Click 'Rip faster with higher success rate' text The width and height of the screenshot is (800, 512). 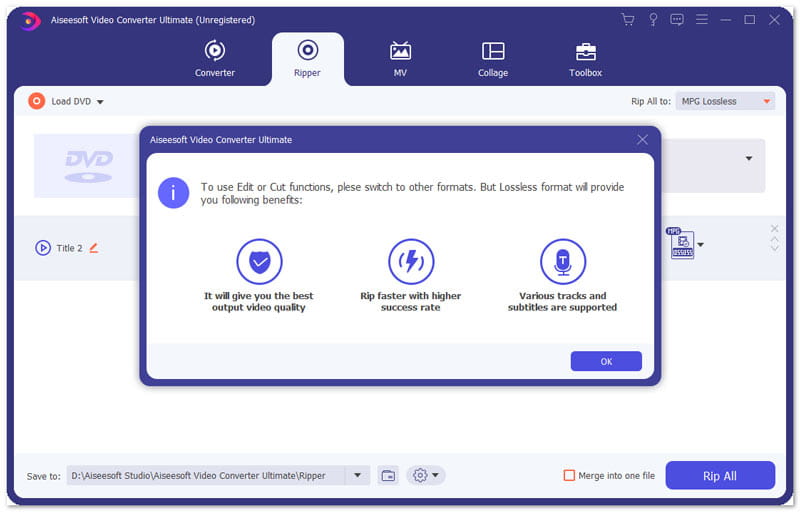pos(411,301)
